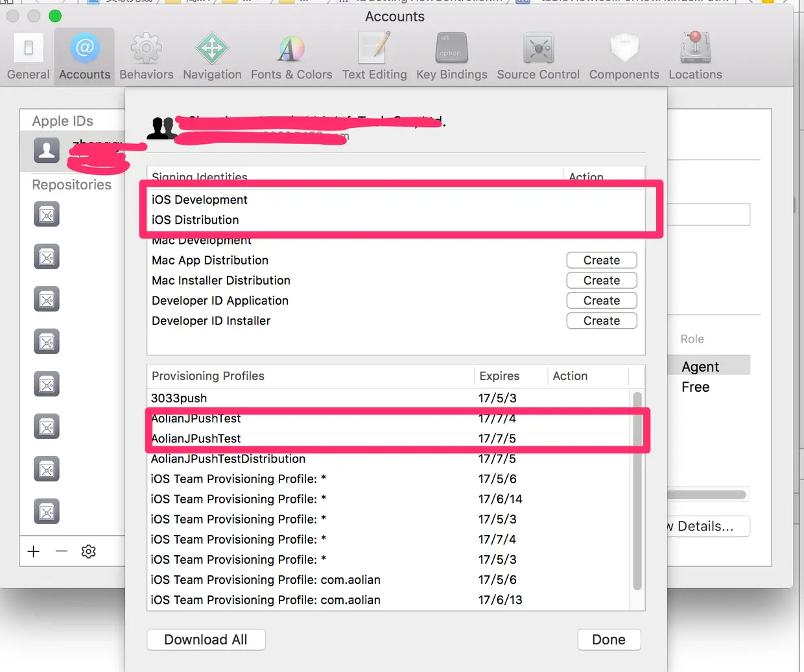This screenshot has width=804, height=672.
Task: Select the AolianJPushTestDistribution profile
Action: 389,459
